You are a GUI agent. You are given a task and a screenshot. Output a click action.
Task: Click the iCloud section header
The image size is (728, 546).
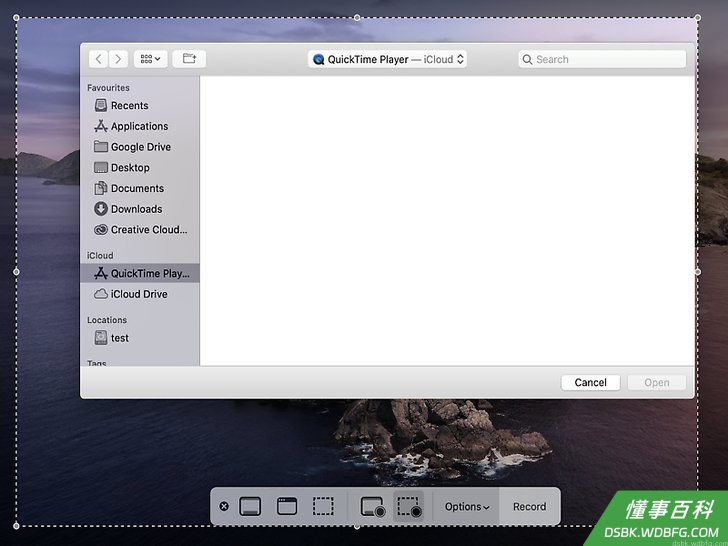100,255
